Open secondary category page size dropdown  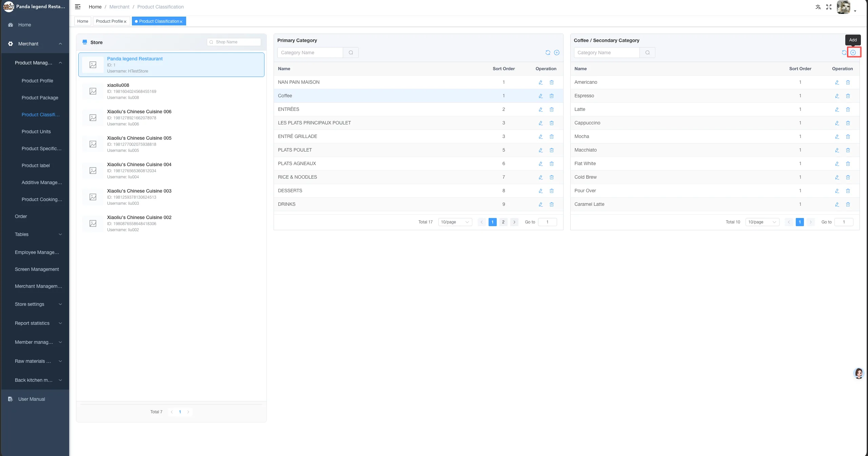pyautogui.click(x=762, y=222)
